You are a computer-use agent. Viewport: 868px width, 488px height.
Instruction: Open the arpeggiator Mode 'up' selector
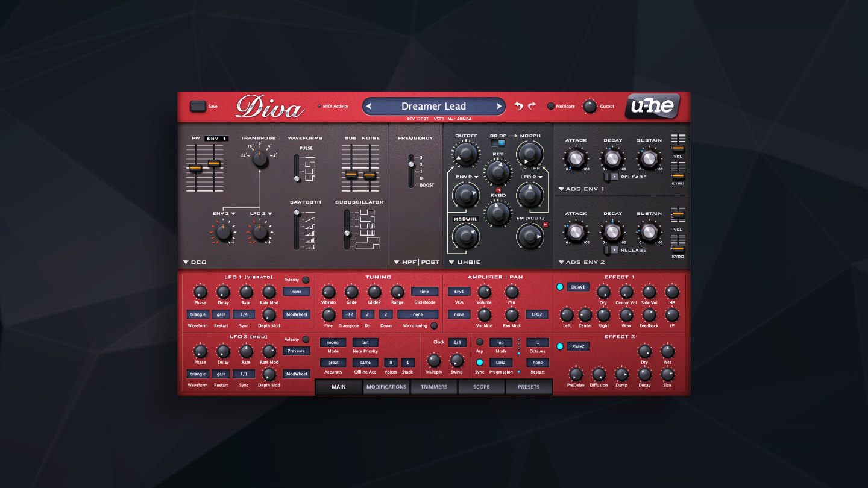point(501,342)
